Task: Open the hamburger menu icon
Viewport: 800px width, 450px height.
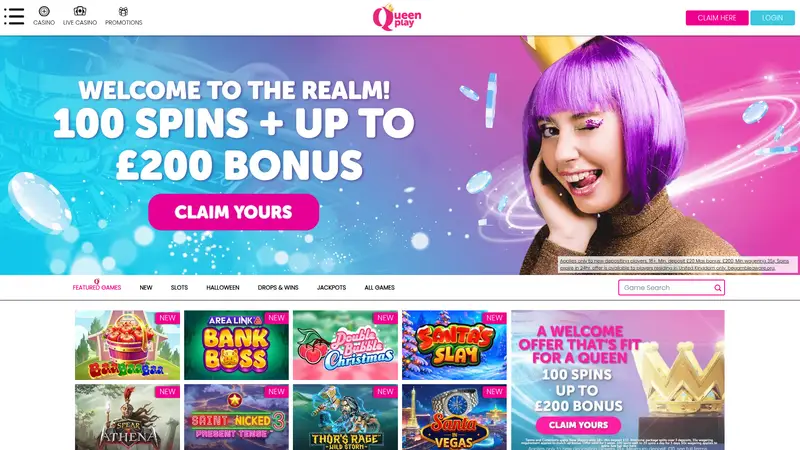Action: 14,16
